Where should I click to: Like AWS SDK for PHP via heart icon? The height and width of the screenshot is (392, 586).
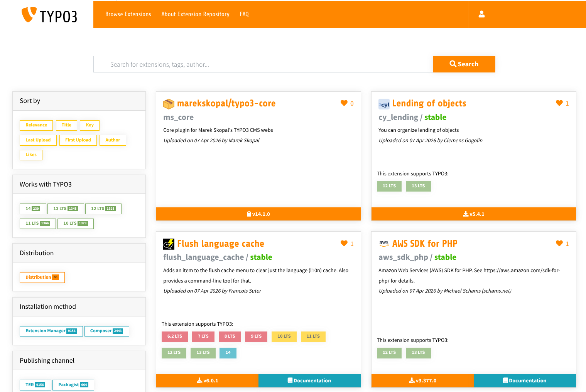559,243
